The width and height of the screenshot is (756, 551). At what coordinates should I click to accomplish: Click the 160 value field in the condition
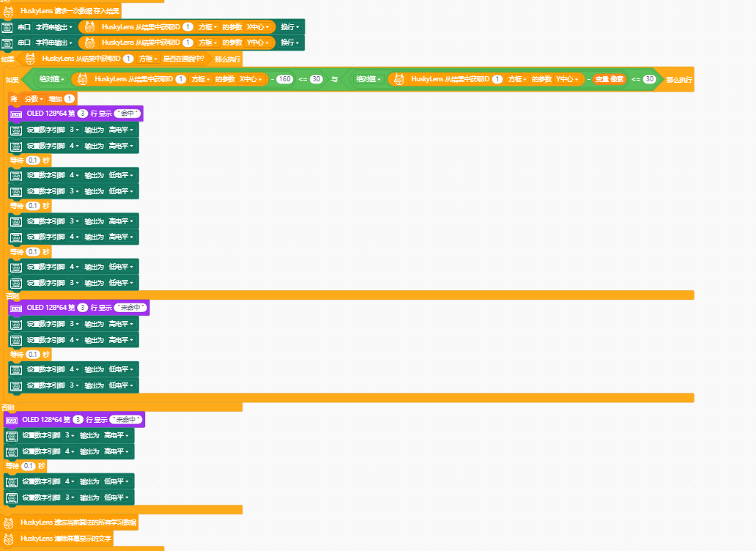[x=284, y=79]
